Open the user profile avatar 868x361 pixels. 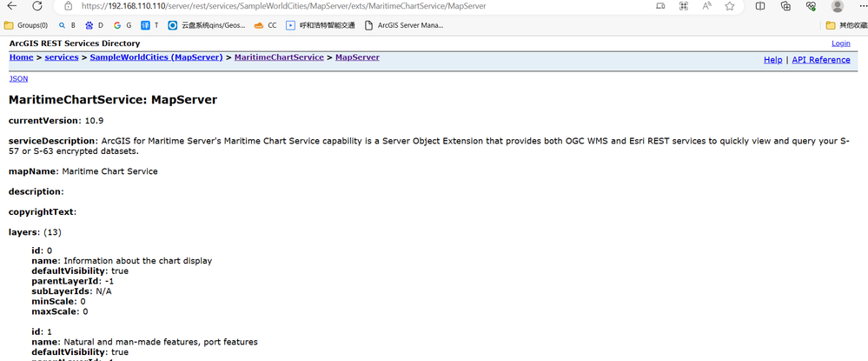click(x=837, y=6)
